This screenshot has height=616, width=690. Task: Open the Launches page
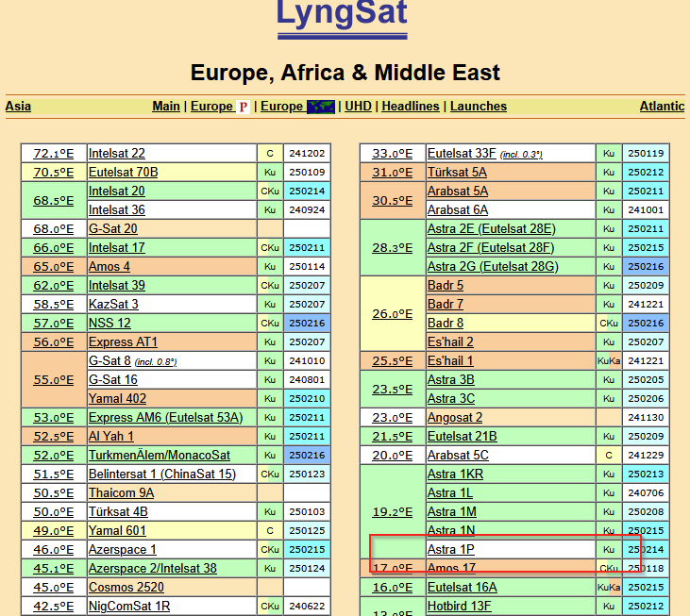click(479, 107)
